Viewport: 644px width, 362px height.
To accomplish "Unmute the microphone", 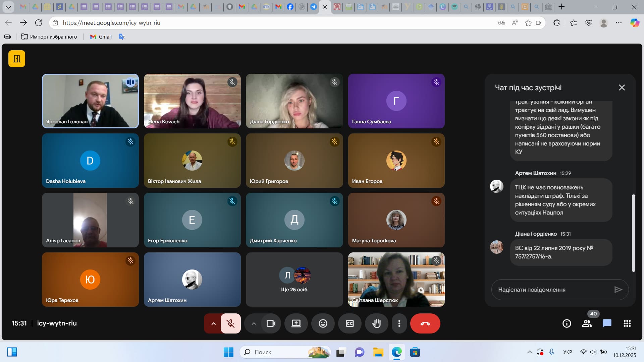I will 230,323.
